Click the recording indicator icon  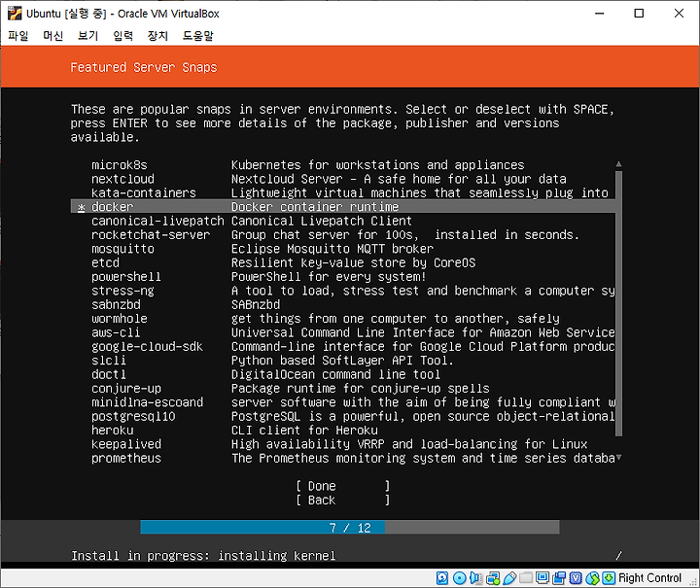point(559,577)
